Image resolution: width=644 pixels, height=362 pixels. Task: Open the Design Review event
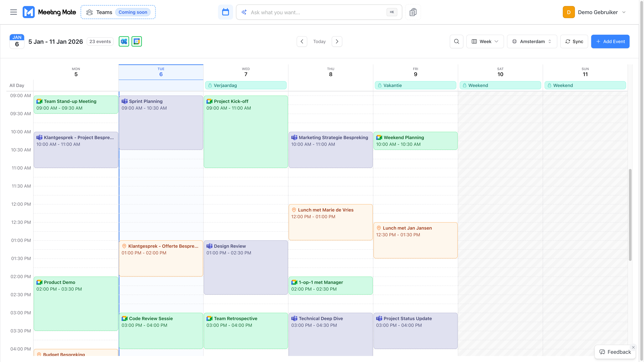click(246, 268)
